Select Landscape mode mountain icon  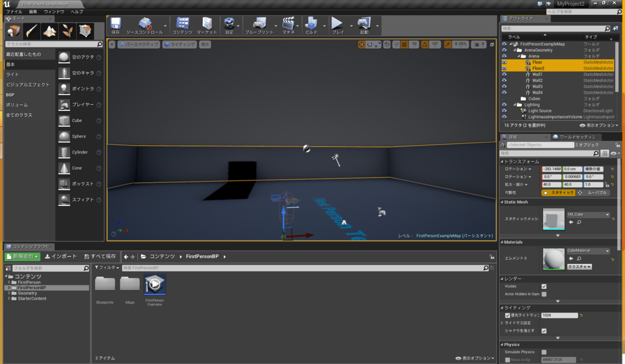point(49,31)
